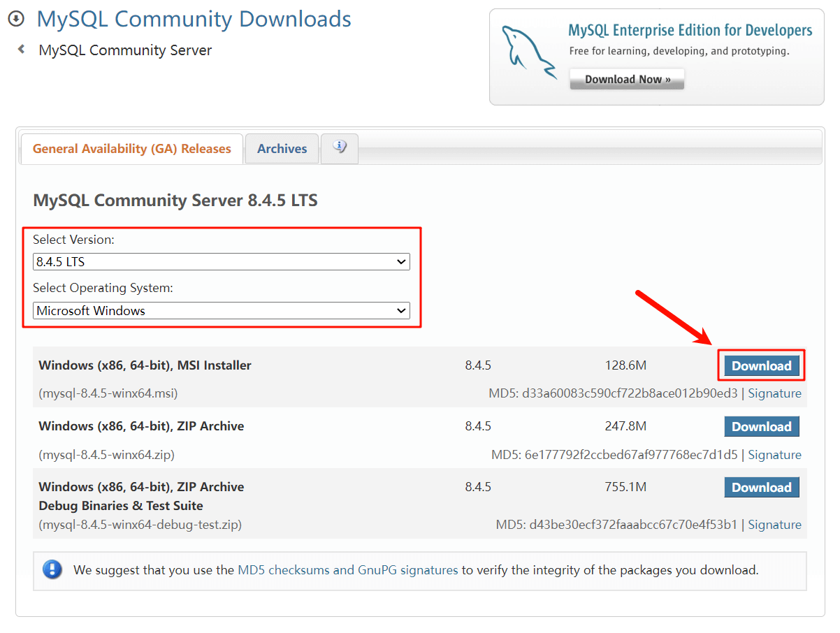
Task: Click the 247.8M file size
Action: click(x=625, y=426)
